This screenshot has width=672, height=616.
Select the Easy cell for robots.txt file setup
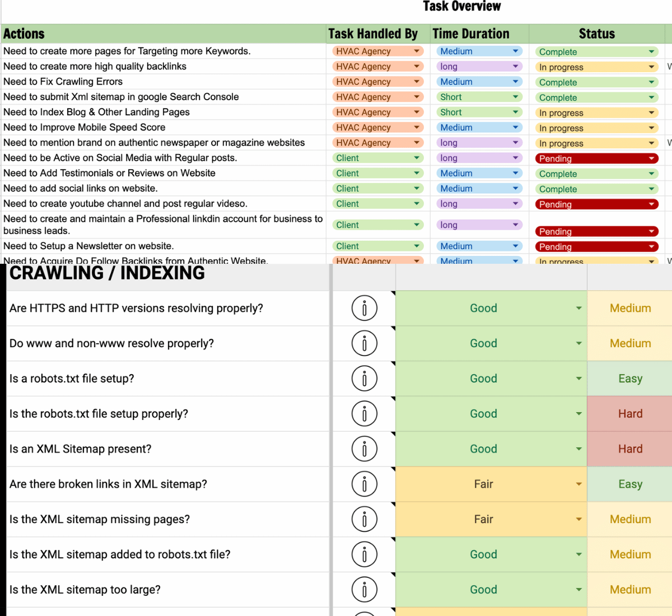click(630, 379)
